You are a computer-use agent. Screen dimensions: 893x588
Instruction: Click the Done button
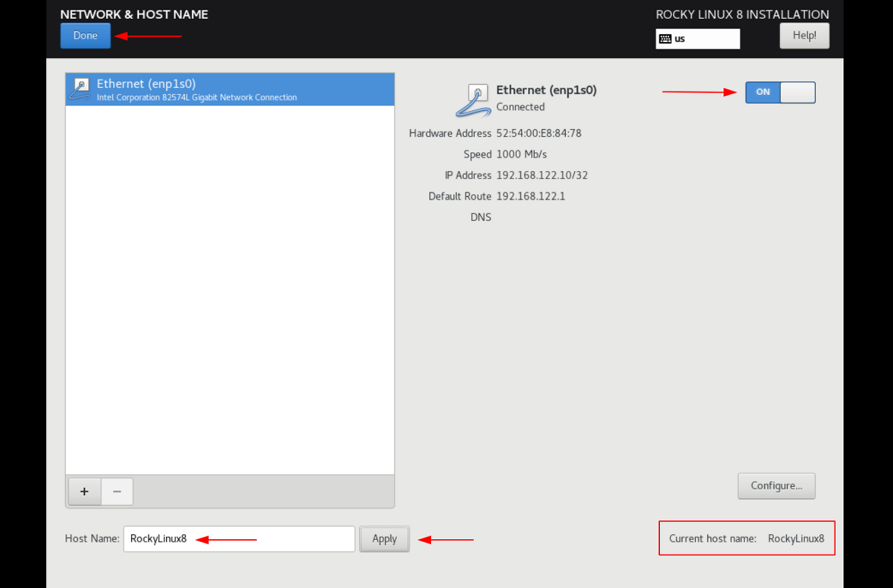85,36
